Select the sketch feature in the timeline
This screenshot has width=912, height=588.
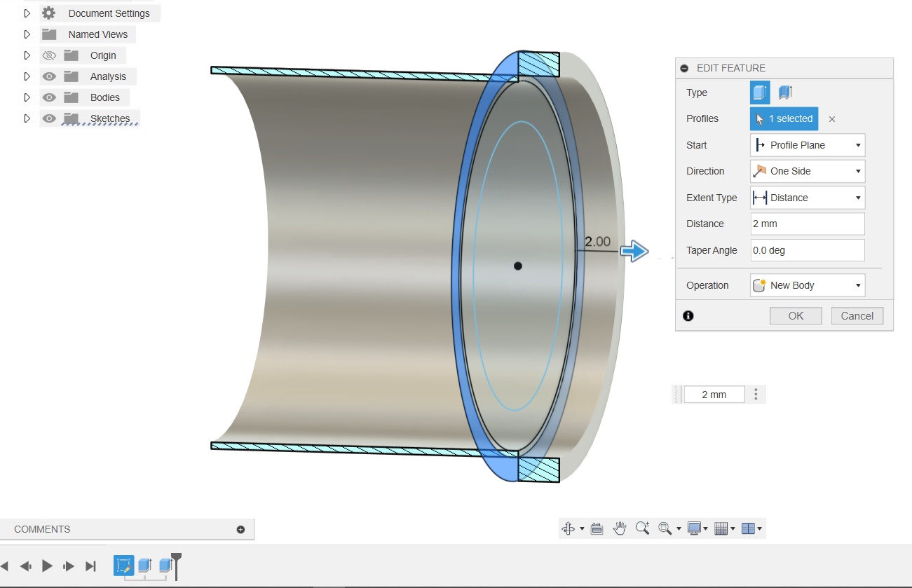point(124,566)
